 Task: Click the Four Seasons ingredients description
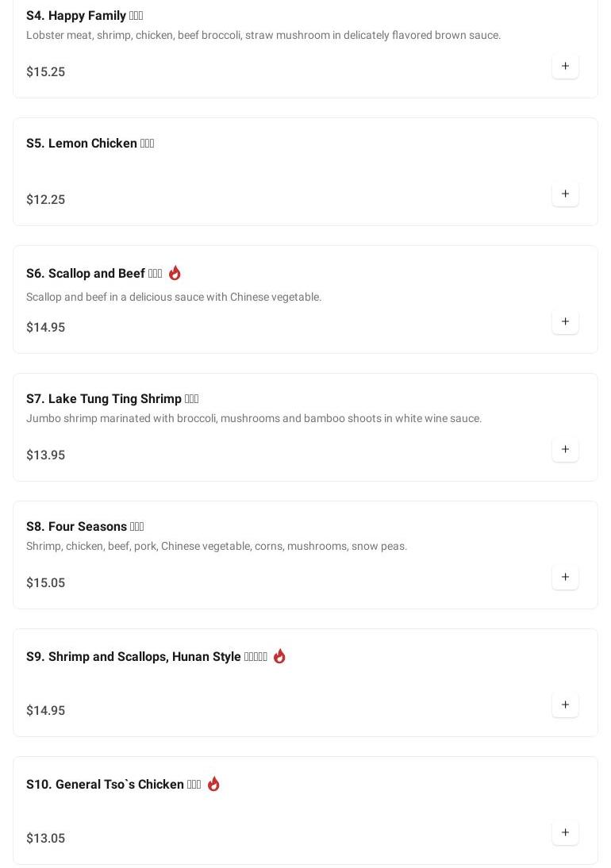coord(217,546)
